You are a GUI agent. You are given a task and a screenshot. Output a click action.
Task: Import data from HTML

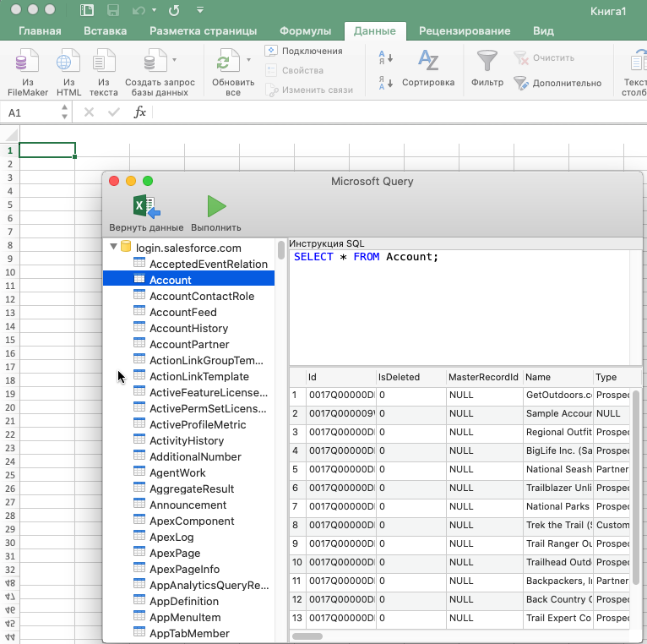click(68, 72)
